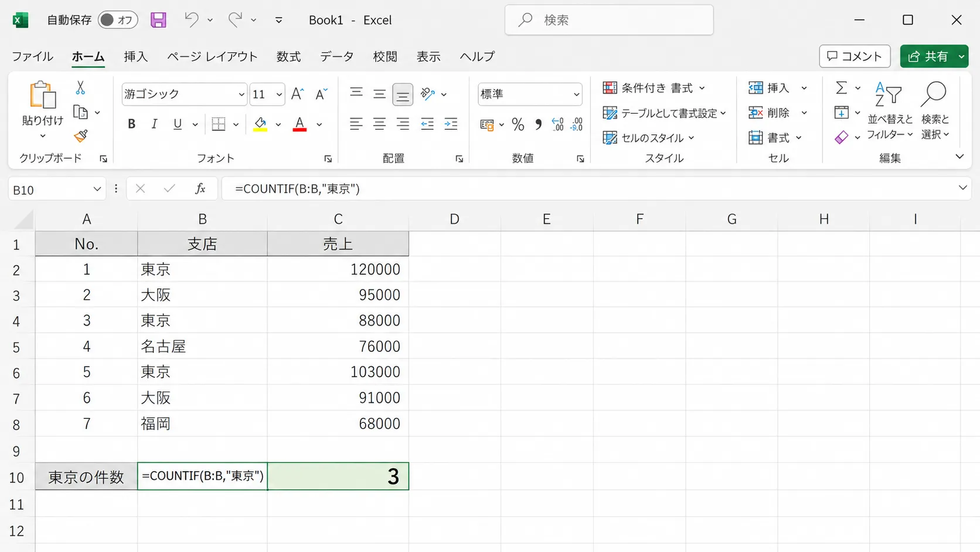Open the 標準 number format dropdown

point(576,94)
